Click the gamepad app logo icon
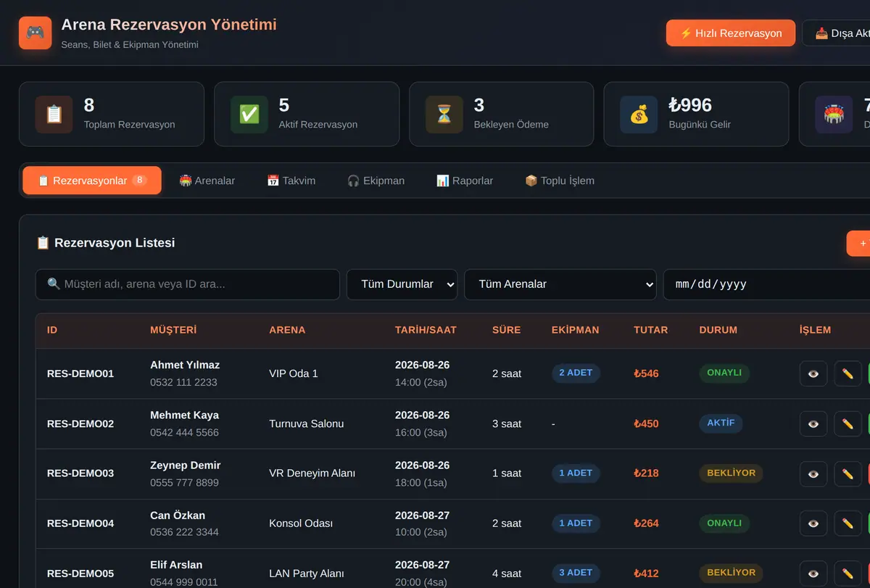 coord(35,33)
